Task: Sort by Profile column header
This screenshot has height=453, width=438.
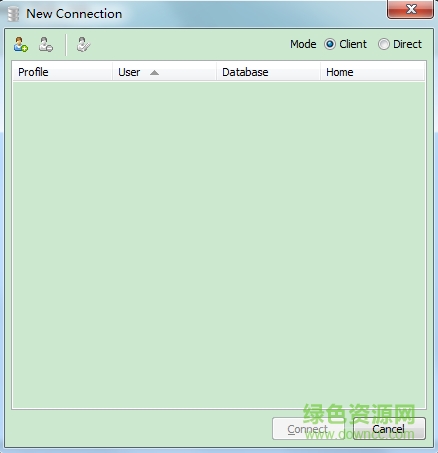Action: (63, 72)
